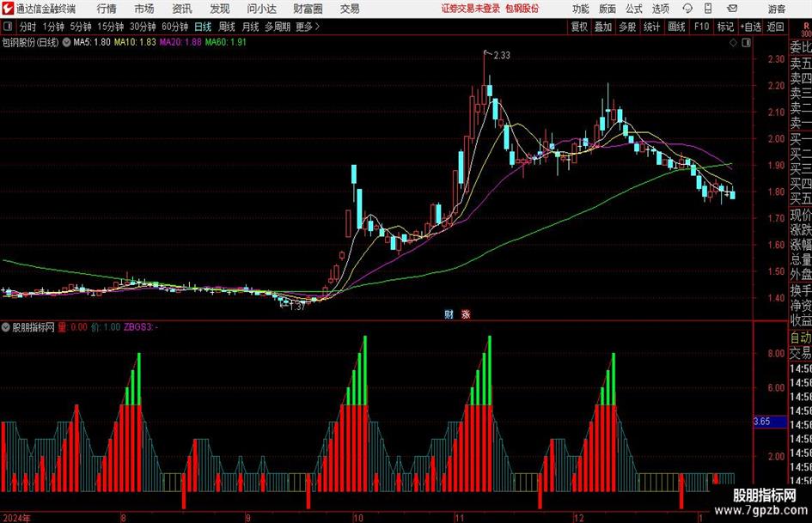Click MA20: 1.88 indicator text
Image resolution: width=812 pixels, height=523 pixels.
tap(180, 42)
